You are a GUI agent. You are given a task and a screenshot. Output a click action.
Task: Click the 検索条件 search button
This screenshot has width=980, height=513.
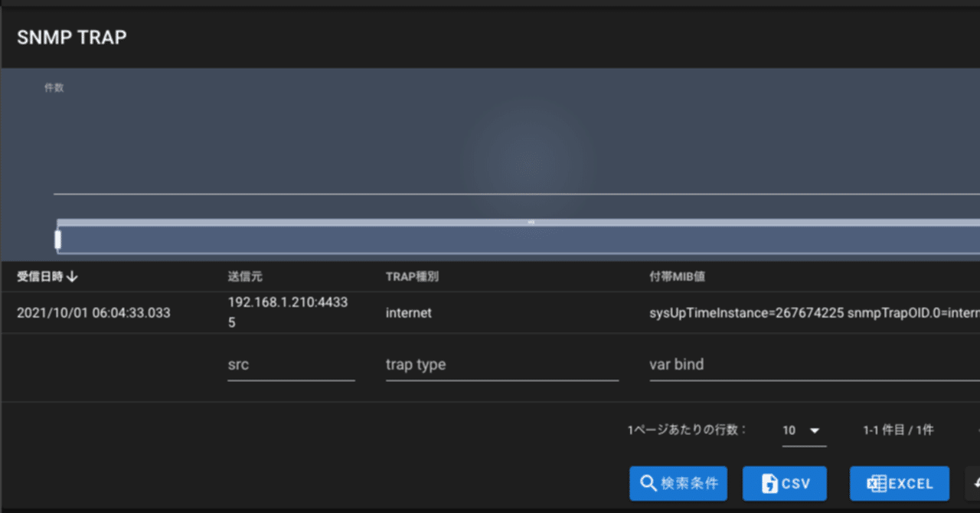point(678,483)
